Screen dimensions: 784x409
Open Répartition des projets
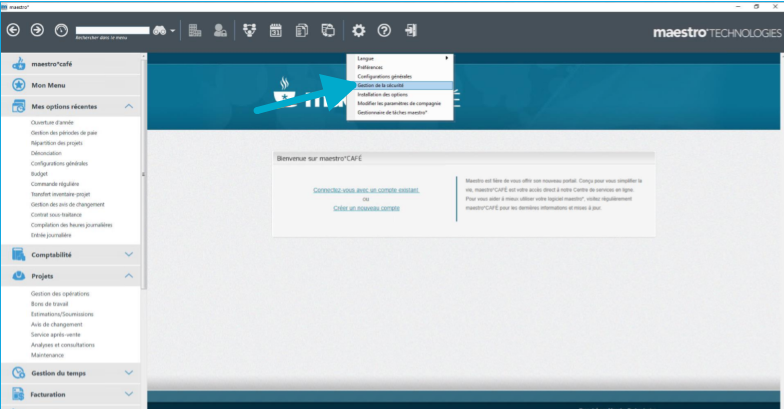pyautogui.click(x=56, y=143)
